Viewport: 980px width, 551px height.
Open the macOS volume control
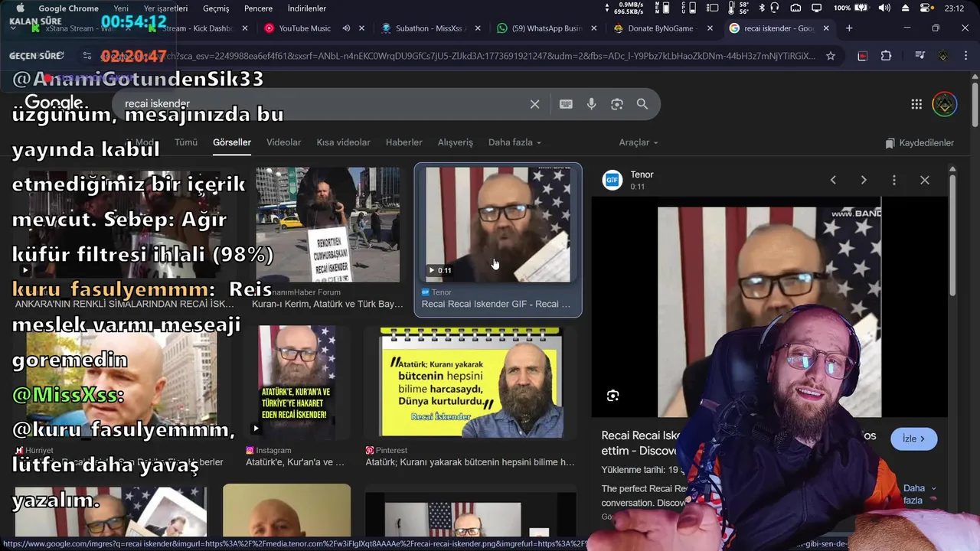click(x=884, y=8)
